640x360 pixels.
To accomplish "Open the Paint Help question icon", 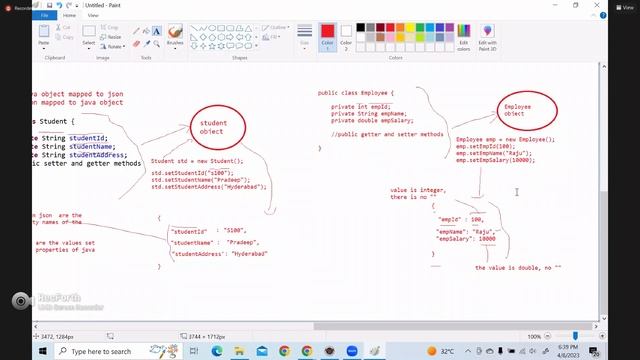I will pos(603,16).
